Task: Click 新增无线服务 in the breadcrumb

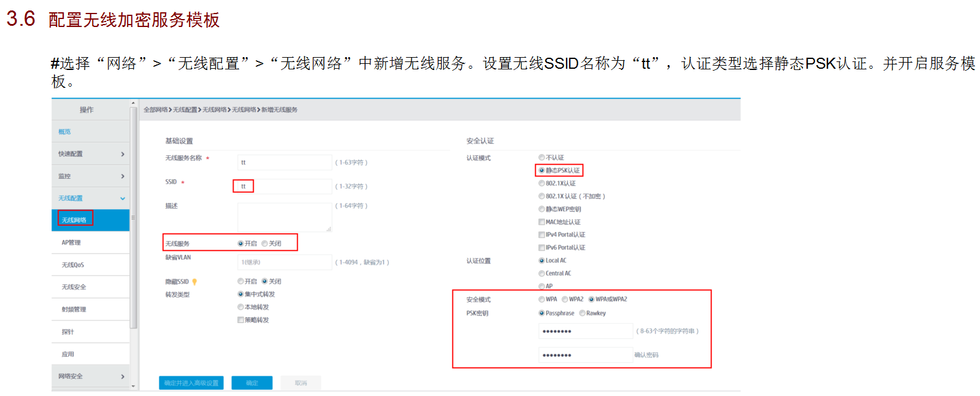Action: [280, 110]
